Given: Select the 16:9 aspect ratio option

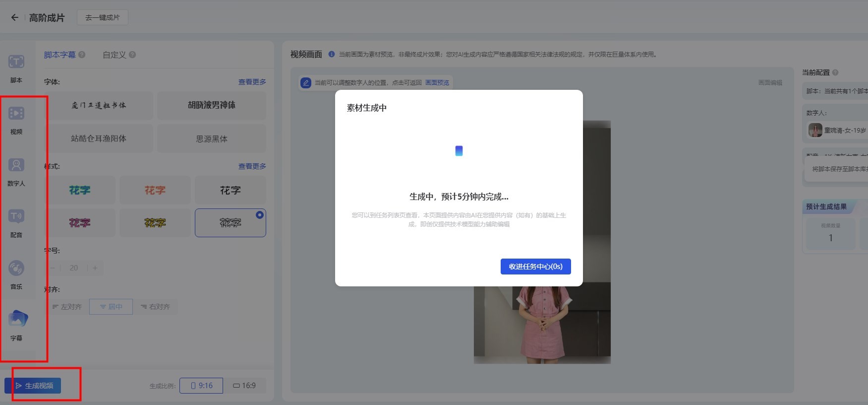Looking at the screenshot, I should pos(244,386).
